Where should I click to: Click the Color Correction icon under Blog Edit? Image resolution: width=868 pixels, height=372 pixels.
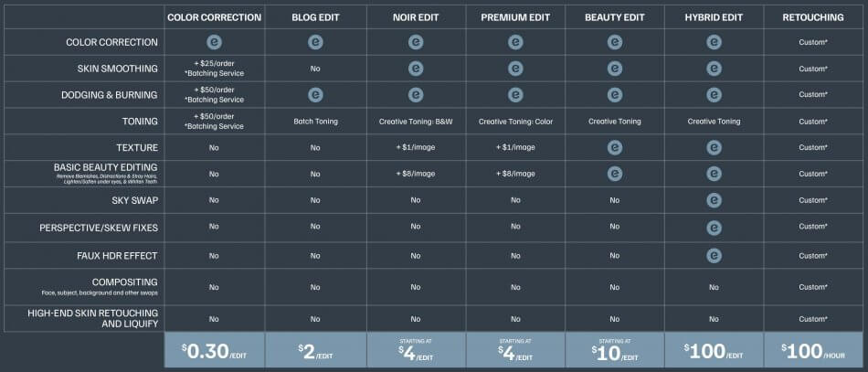pos(315,42)
